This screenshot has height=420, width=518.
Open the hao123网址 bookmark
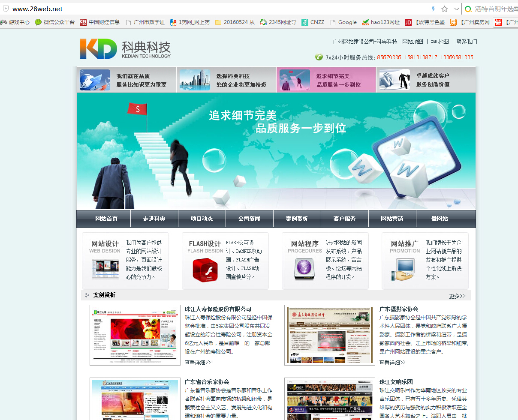(381, 22)
